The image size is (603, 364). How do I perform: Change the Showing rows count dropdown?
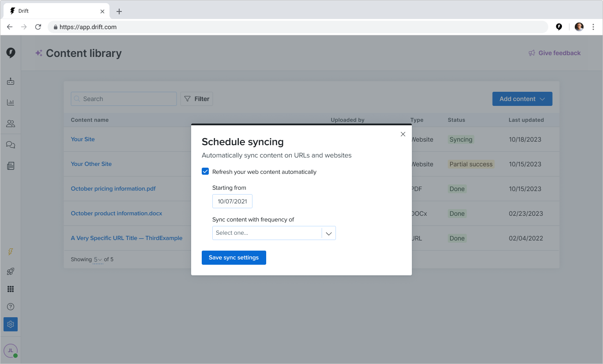coord(98,259)
